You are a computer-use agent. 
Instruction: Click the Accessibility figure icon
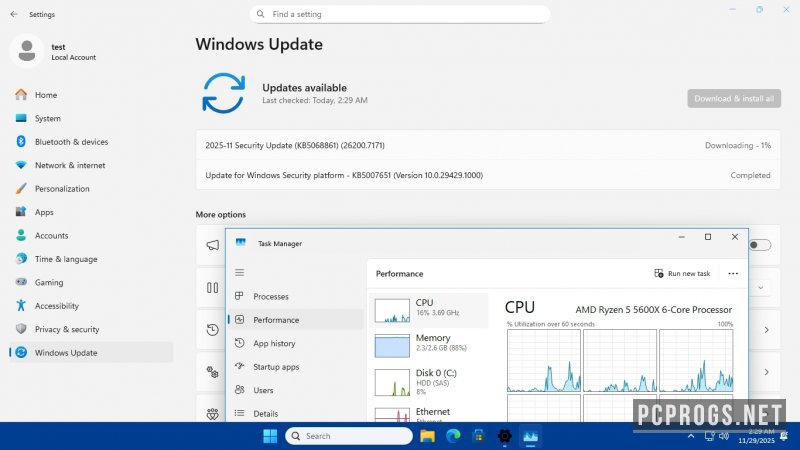click(x=21, y=306)
